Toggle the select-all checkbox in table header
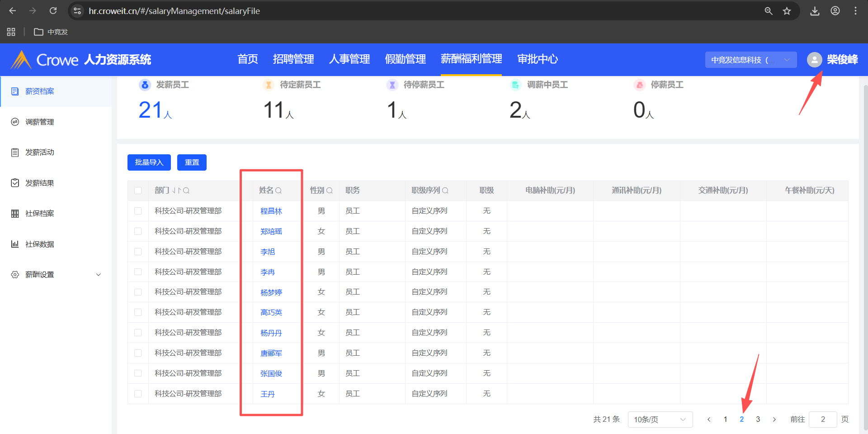 138,191
